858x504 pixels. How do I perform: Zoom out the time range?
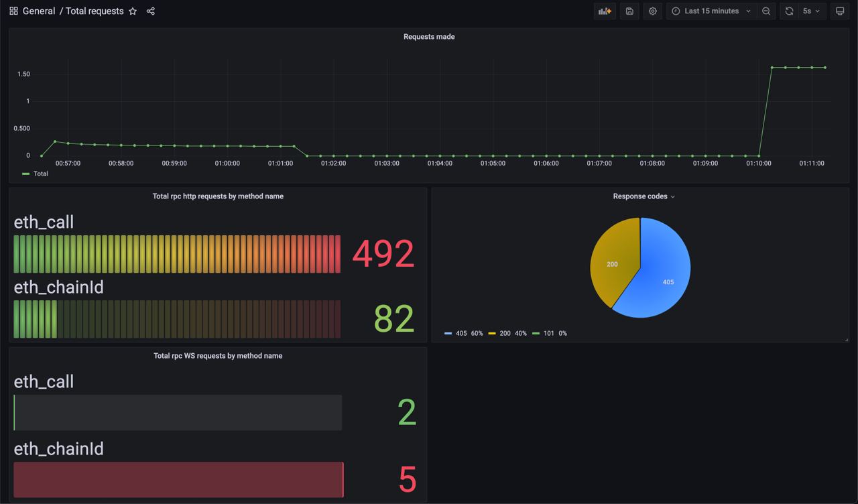[x=766, y=11]
